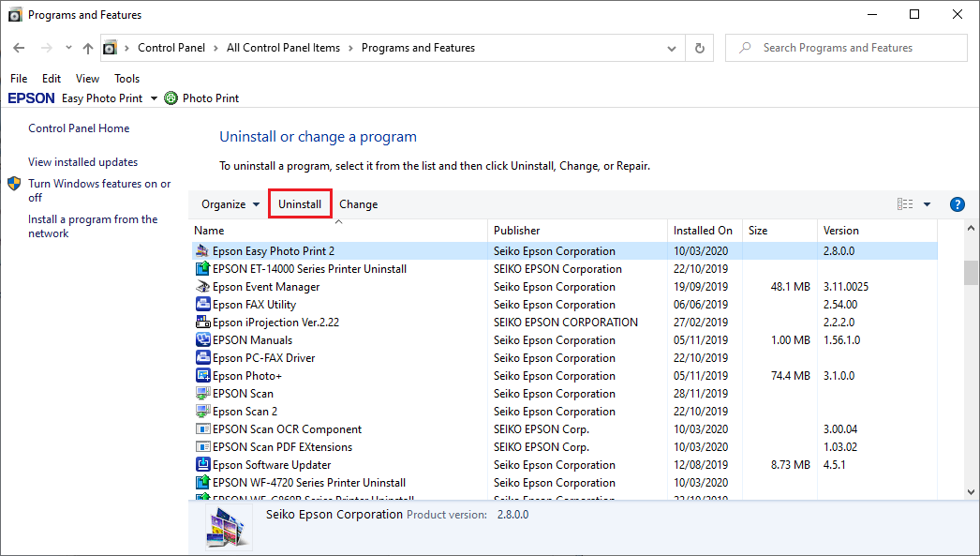
Task: Click the Uninstall button
Action: pos(300,204)
